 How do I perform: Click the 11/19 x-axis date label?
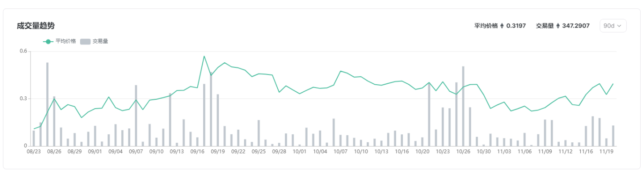tap(606, 152)
